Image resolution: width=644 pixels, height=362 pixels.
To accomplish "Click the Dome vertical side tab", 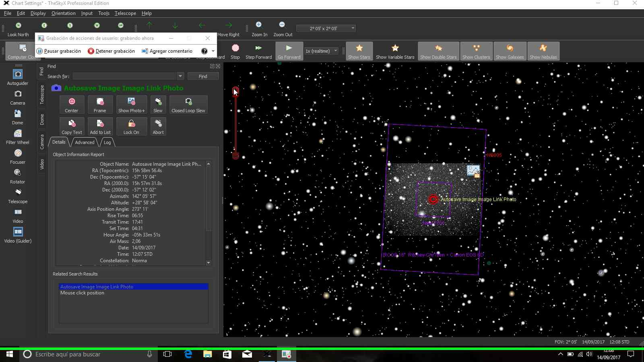I will 41,119.
